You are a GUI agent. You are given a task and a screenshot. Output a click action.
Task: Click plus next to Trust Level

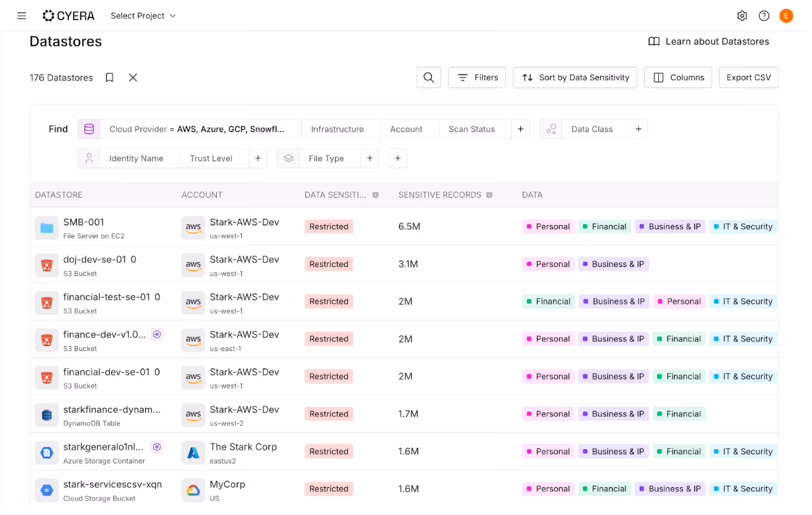(x=258, y=158)
